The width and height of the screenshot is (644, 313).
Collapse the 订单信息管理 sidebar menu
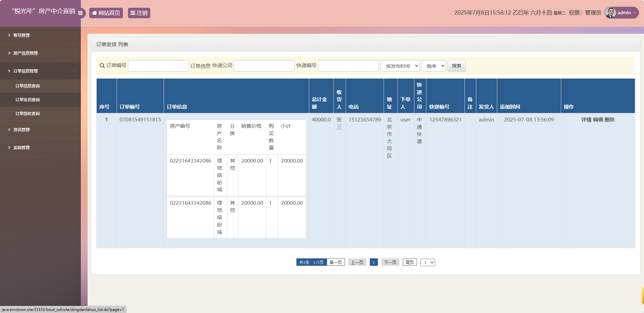(x=40, y=71)
